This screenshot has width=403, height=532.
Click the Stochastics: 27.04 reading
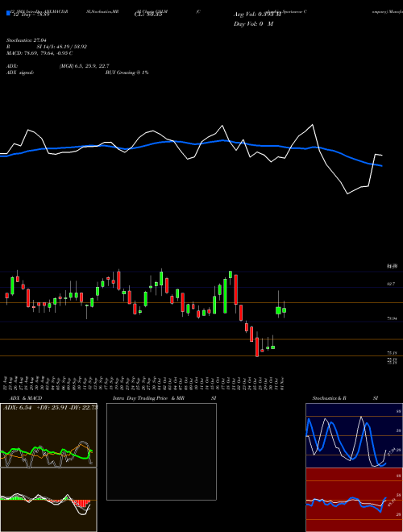(26, 40)
